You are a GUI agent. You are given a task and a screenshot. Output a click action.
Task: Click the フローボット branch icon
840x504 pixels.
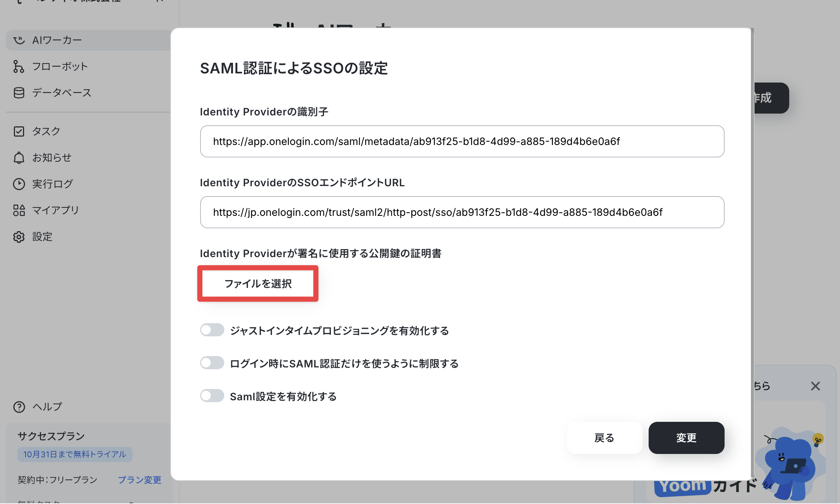pos(19,66)
